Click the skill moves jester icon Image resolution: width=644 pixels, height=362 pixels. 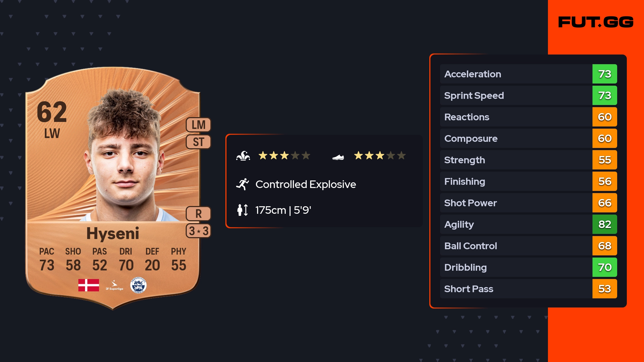243,156
